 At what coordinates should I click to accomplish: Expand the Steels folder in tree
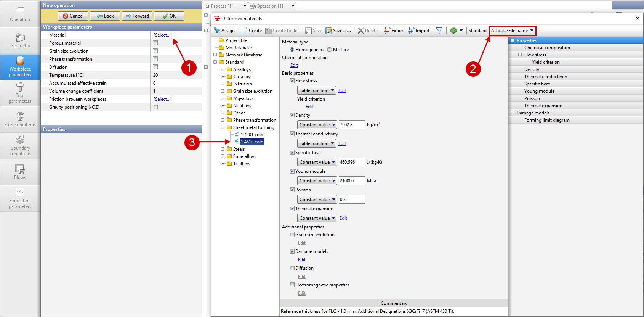tap(223, 149)
